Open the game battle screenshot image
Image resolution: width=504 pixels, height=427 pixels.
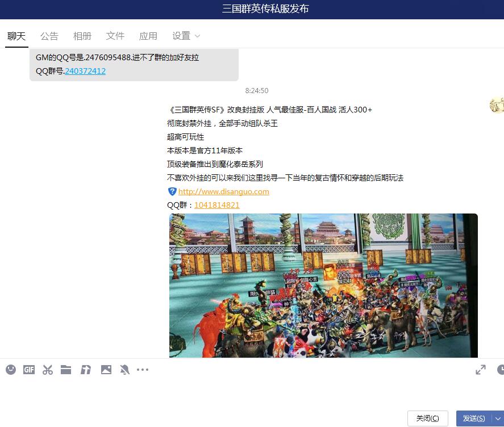click(323, 285)
